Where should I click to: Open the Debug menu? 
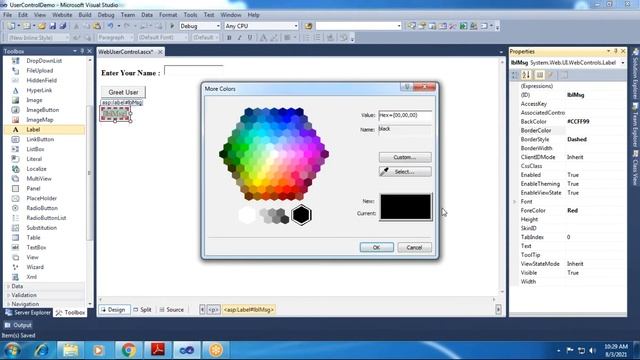click(106, 15)
